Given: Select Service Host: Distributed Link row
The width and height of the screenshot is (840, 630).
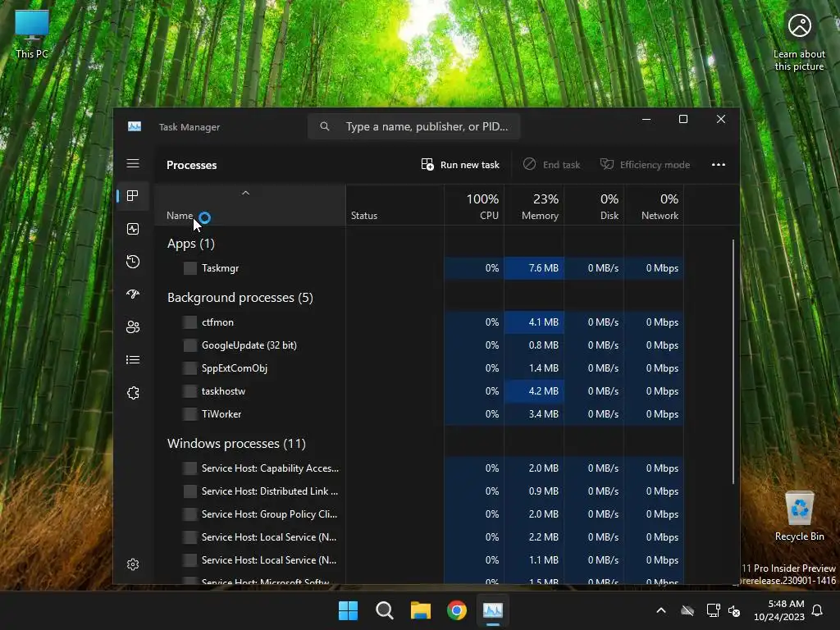Looking at the screenshot, I should click(419, 491).
